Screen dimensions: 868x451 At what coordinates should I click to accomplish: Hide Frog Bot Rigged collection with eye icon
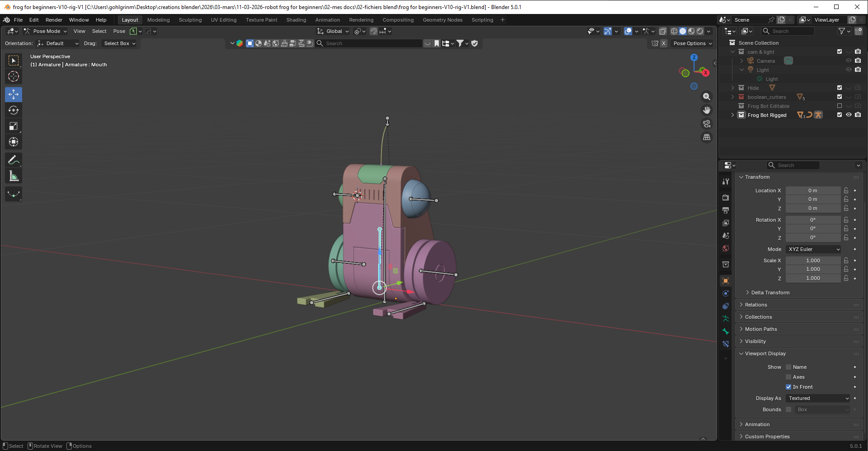(x=849, y=115)
